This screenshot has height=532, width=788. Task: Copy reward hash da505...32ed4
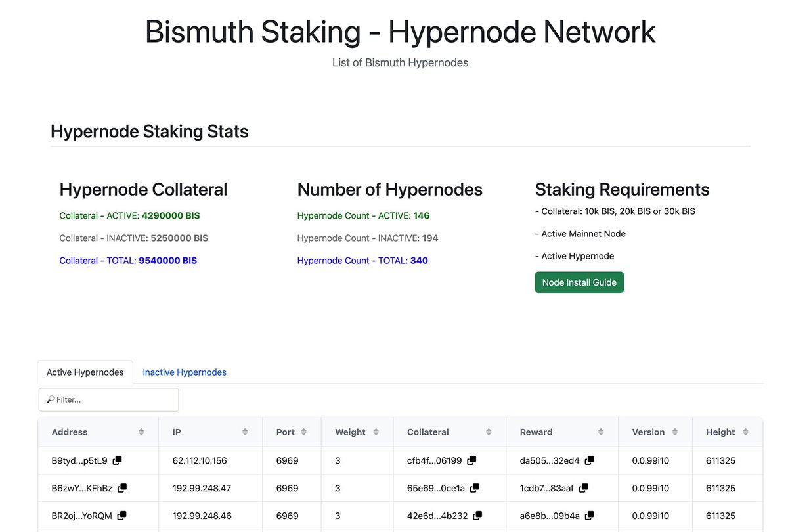tap(590, 460)
